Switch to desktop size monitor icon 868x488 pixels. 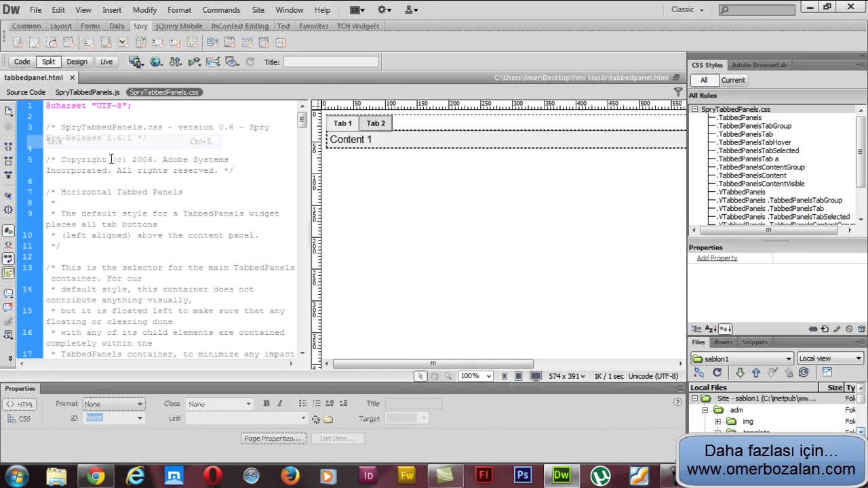click(536, 376)
